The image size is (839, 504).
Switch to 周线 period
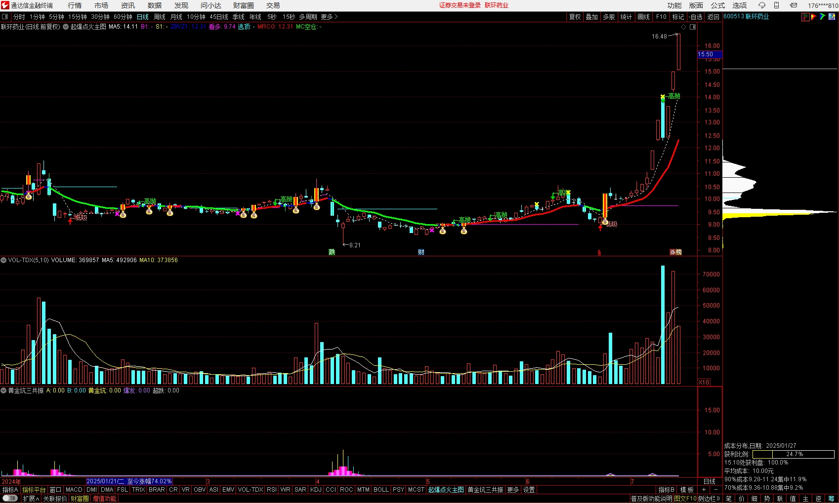pyautogui.click(x=160, y=17)
